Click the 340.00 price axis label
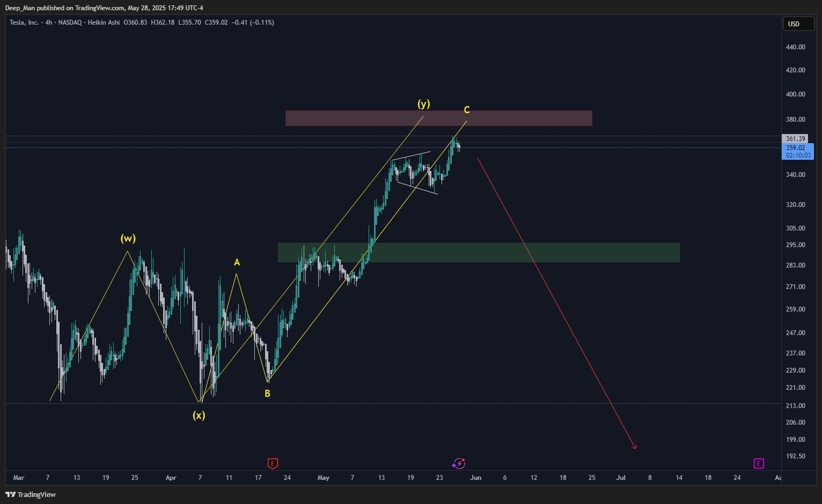The height and width of the screenshot is (504, 822). click(x=795, y=175)
